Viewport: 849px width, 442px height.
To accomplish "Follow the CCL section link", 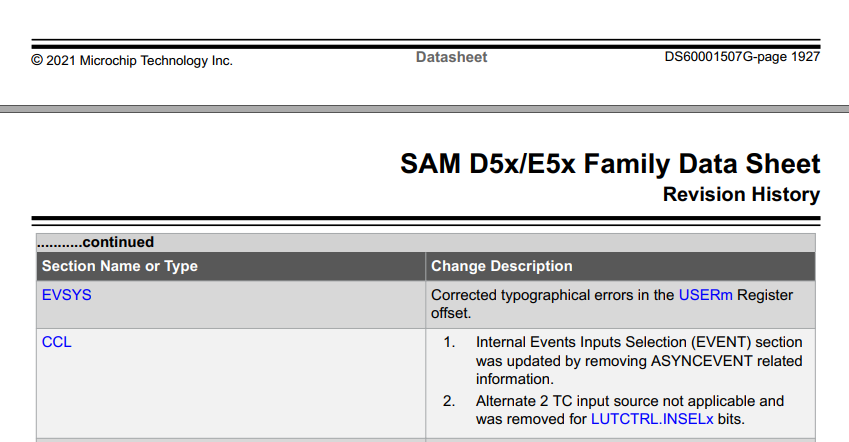I will pos(56,342).
